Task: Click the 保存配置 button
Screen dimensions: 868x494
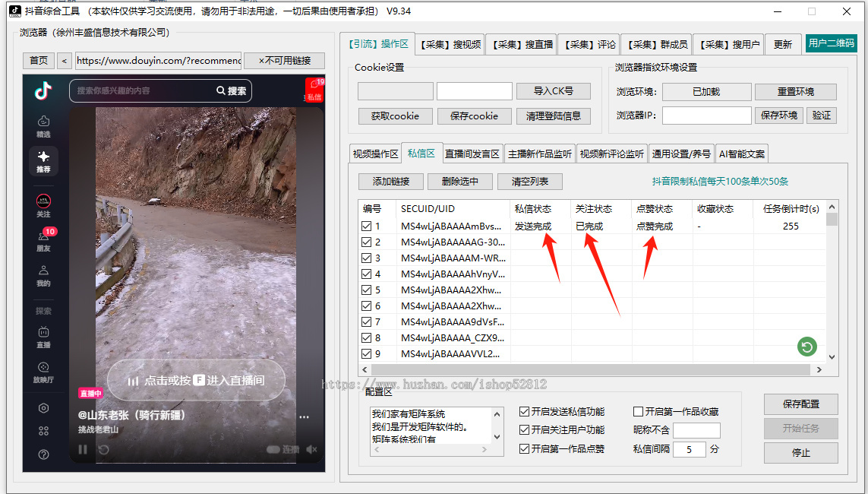Action: point(801,404)
